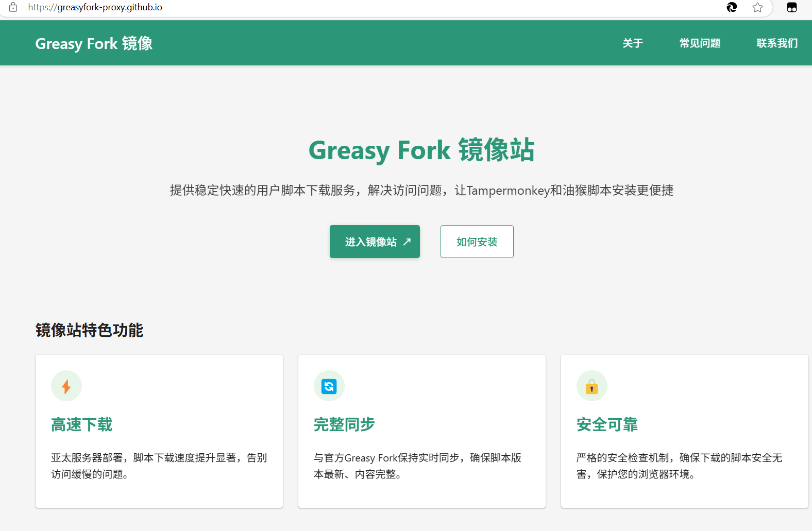
Task: Click the 安全可靠 card title
Action: pyautogui.click(x=607, y=424)
